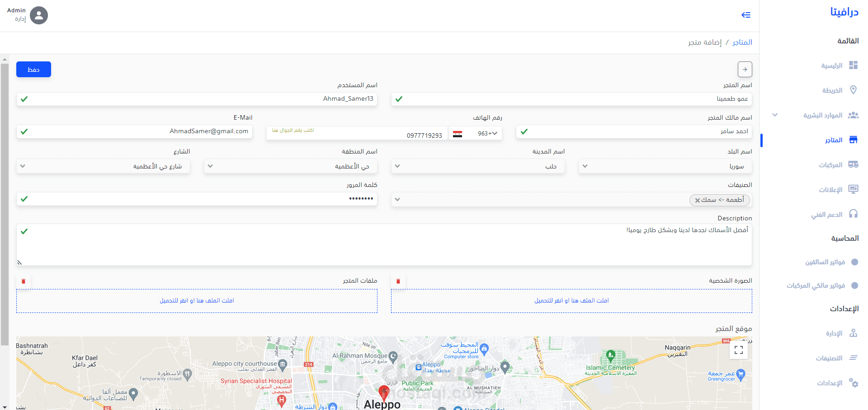Screen dimensions: 868x410
Task: Upload a file to ملفات المتجر drop zone
Action: click(x=197, y=301)
